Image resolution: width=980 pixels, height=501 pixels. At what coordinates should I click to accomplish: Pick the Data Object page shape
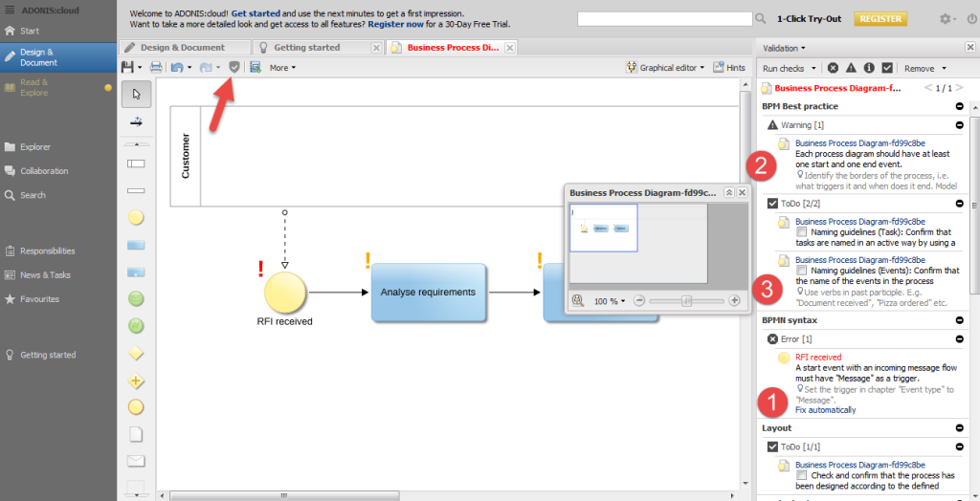point(136,434)
